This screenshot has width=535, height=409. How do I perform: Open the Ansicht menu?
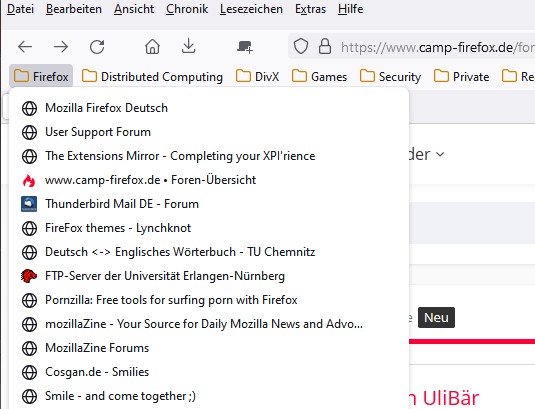pyautogui.click(x=134, y=9)
